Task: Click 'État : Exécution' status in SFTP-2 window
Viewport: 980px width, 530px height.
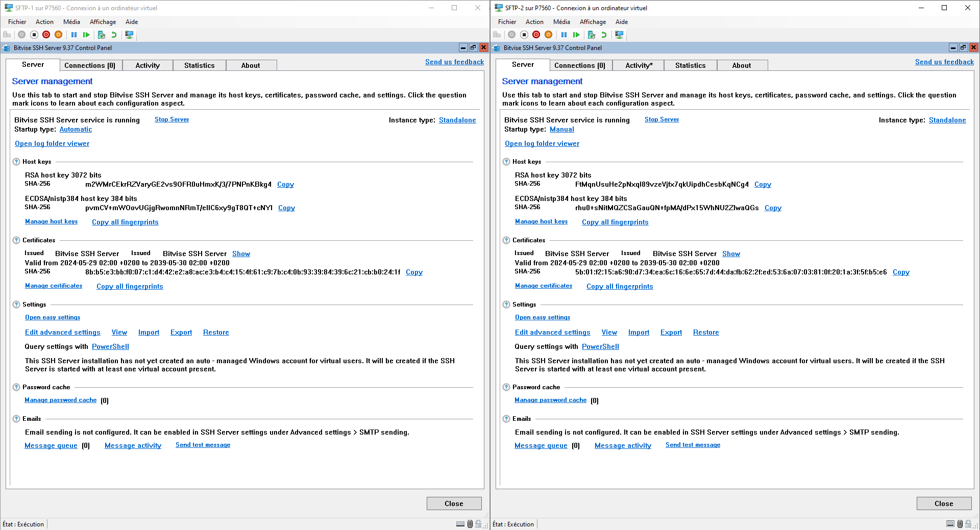Action: click(x=513, y=524)
